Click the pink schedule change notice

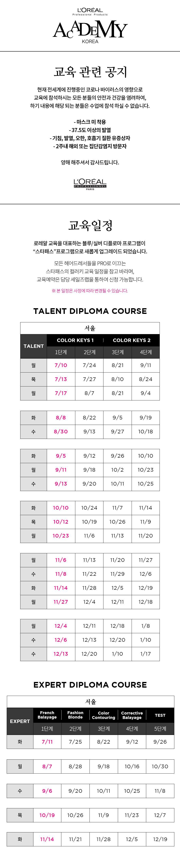(90, 291)
